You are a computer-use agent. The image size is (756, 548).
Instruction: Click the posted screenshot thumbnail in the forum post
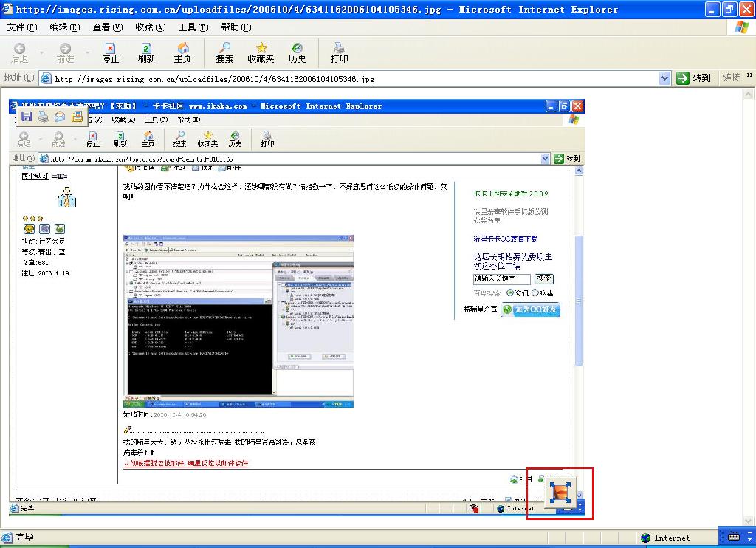click(238, 321)
